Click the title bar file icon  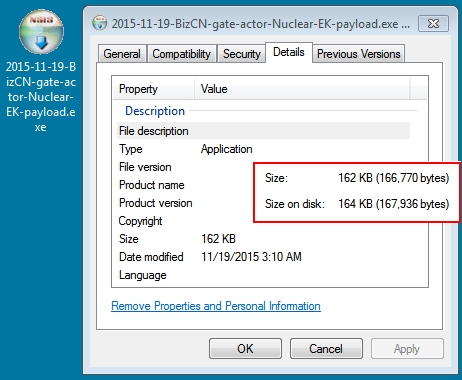99,23
